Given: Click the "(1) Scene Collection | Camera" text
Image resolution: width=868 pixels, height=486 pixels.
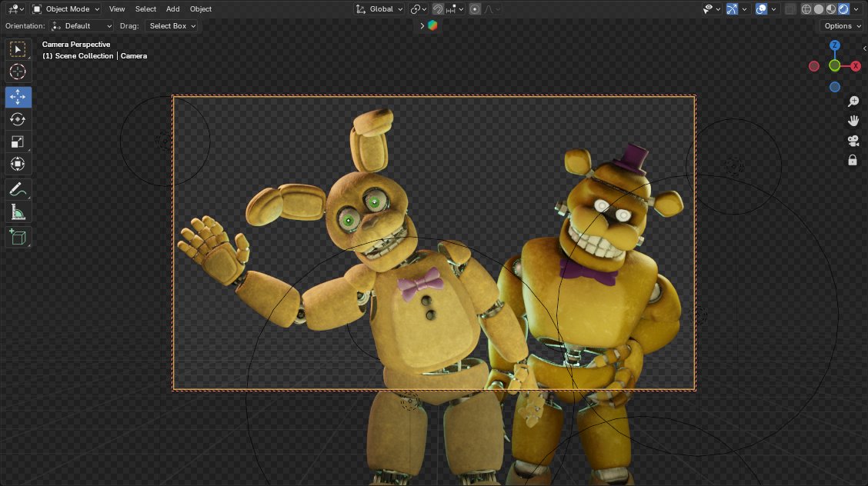Looking at the screenshot, I should 95,56.
